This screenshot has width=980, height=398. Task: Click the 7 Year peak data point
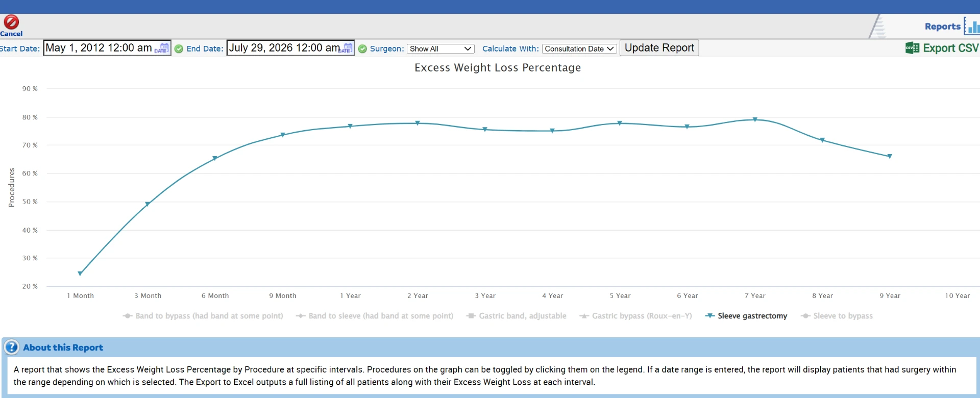click(755, 119)
